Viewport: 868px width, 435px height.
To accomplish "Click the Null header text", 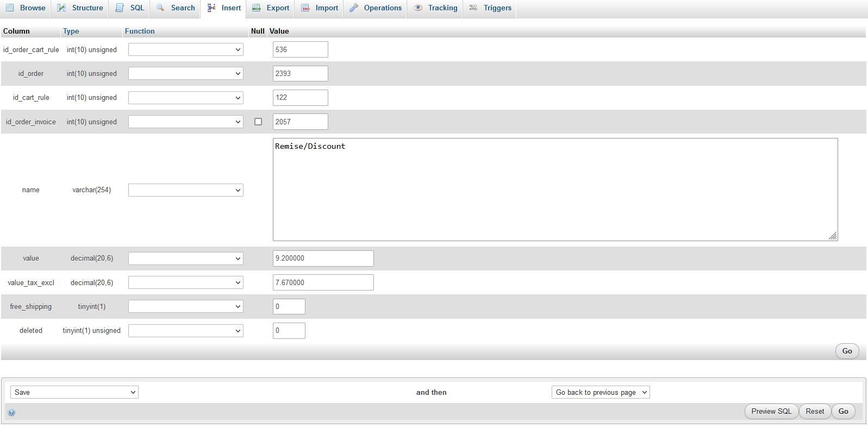I will click(258, 31).
